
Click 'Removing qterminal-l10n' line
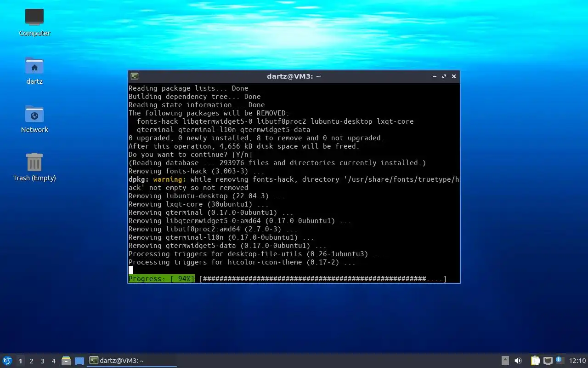pyautogui.click(x=221, y=237)
